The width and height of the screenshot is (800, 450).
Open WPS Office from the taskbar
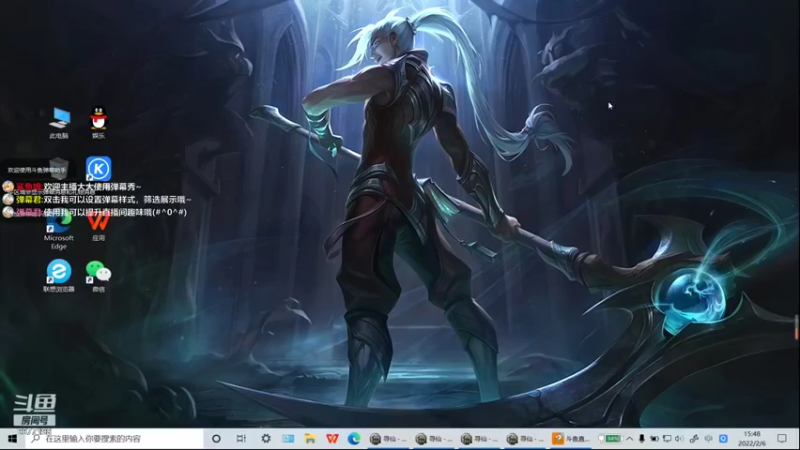pyautogui.click(x=332, y=439)
